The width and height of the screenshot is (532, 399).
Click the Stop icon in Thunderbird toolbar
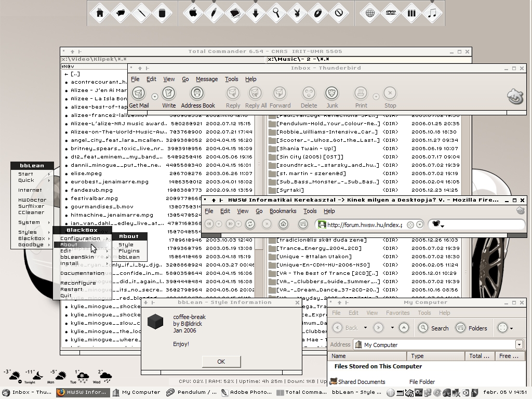point(390,98)
